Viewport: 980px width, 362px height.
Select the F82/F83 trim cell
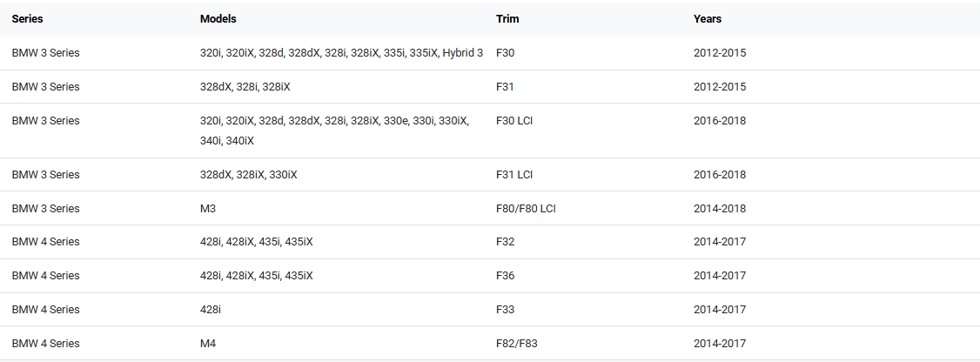coord(516,344)
